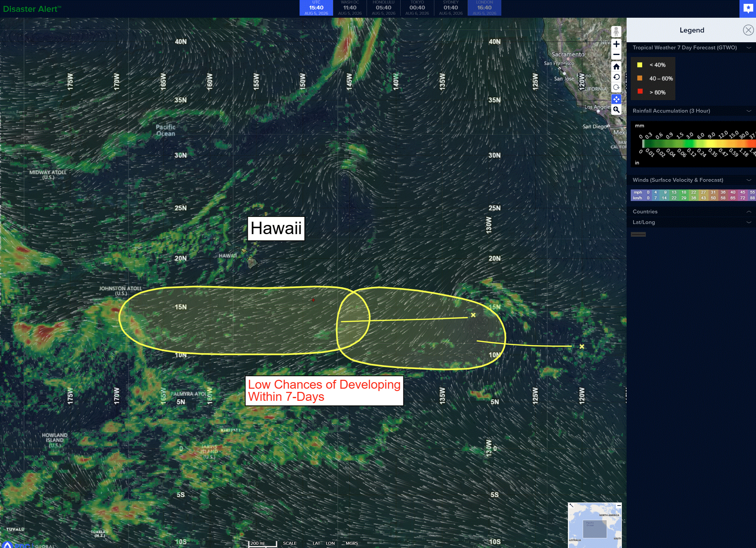Click the MGRS coordinate readout
This screenshot has width=756, height=548.
pyautogui.click(x=352, y=543)
